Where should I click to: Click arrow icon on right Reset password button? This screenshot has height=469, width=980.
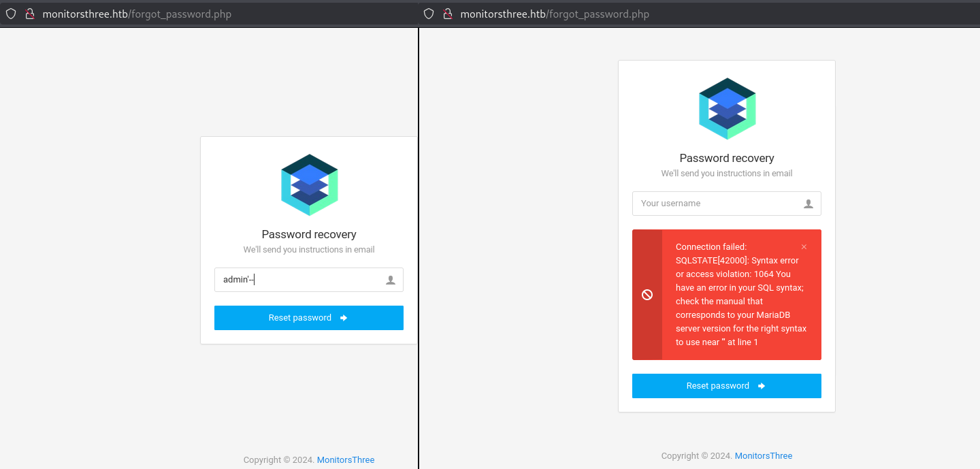pyautogui.click(x=762, y=386)
